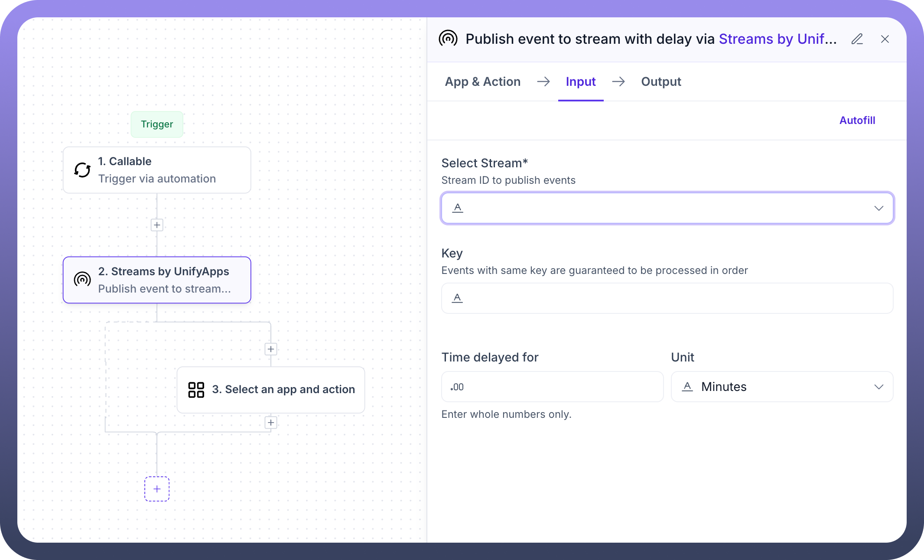This screenshot has height=560, width=924.
Task: Add new step with dashed plus button
Action: point(157,489)
